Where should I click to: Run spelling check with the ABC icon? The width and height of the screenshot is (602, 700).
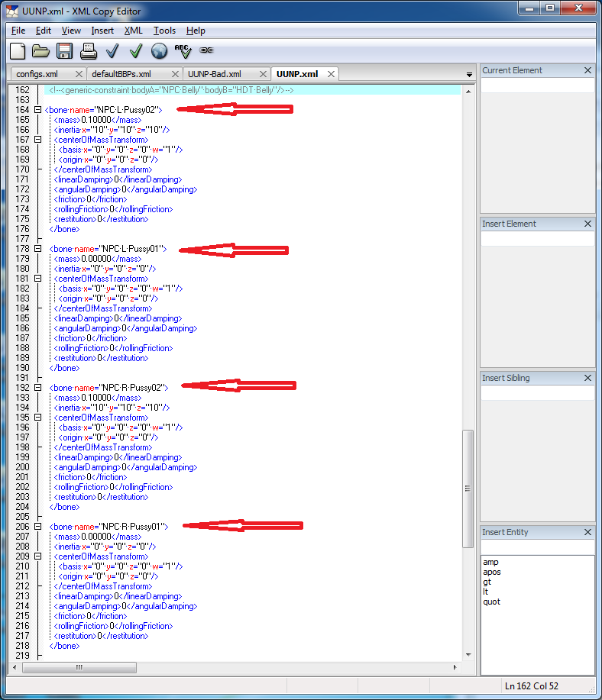183,51
